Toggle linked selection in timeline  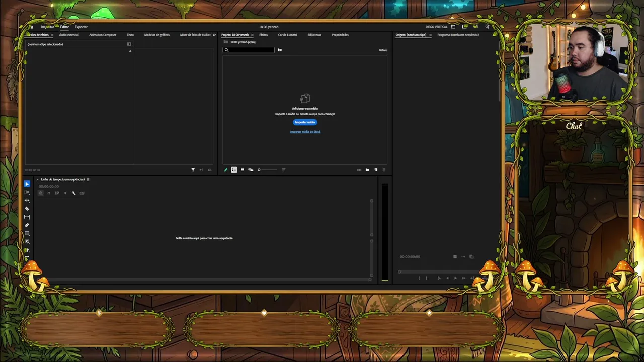pyautogui.click(x=57, y=193)
